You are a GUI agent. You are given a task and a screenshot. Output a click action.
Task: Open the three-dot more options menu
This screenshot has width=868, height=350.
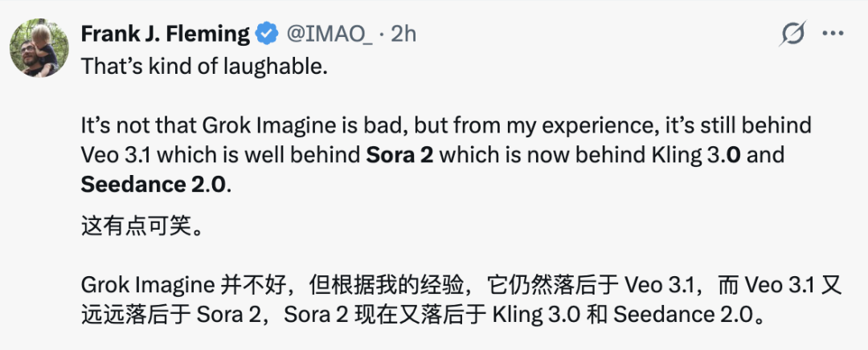(833, 34)
